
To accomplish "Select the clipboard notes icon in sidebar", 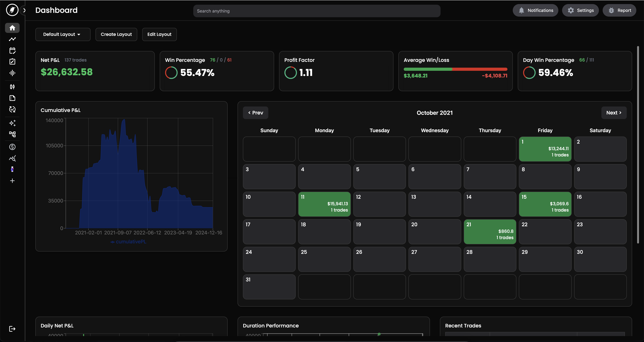I will (x=12, y=62).
